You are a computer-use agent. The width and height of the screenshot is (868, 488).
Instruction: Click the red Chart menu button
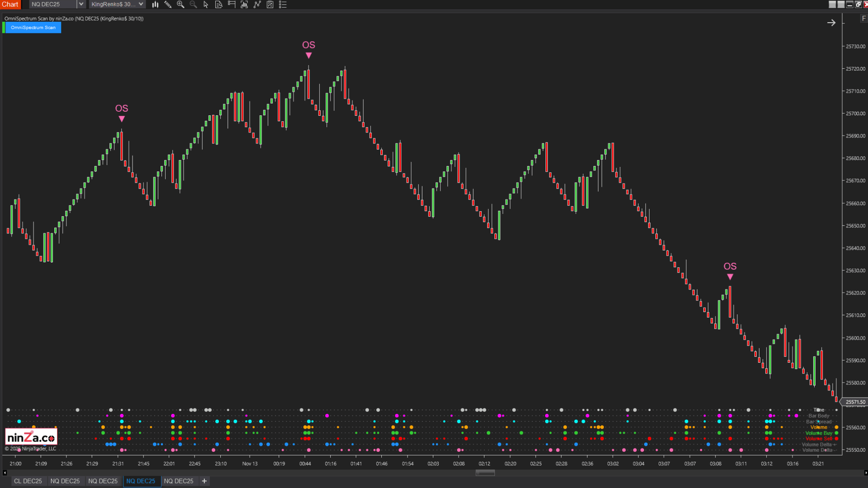[10, 5]
